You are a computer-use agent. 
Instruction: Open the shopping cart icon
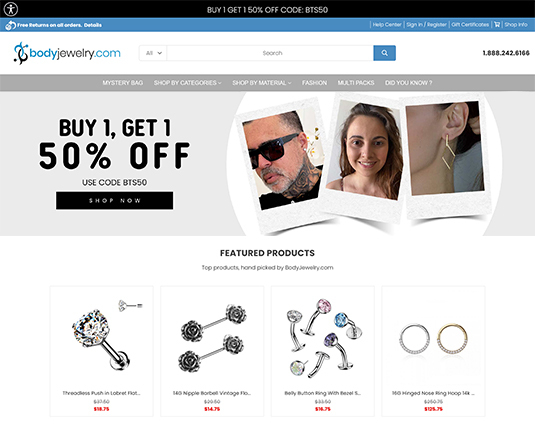[x=497, y=25]
